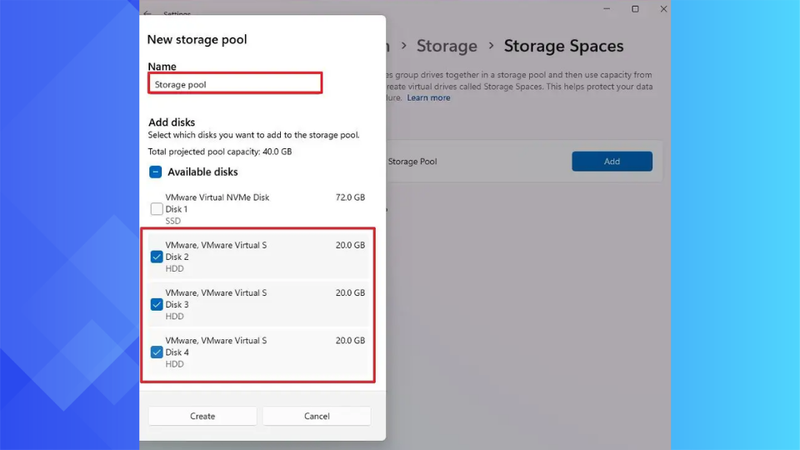Screen dimensions: 800x450
Task: Click the Settings back arrow icon
Action: (147, 13)
